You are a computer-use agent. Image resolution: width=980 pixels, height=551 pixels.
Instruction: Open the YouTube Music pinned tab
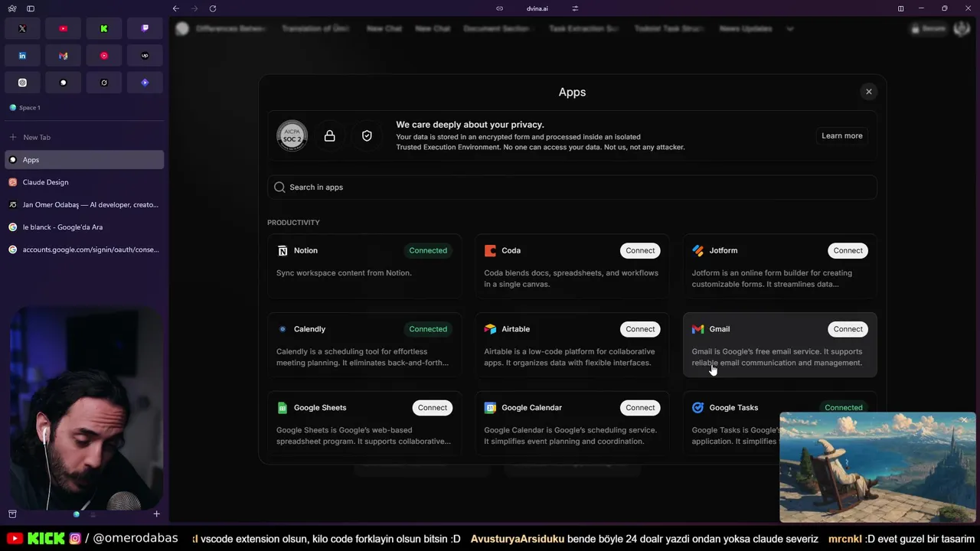click(x=104, y=56)
